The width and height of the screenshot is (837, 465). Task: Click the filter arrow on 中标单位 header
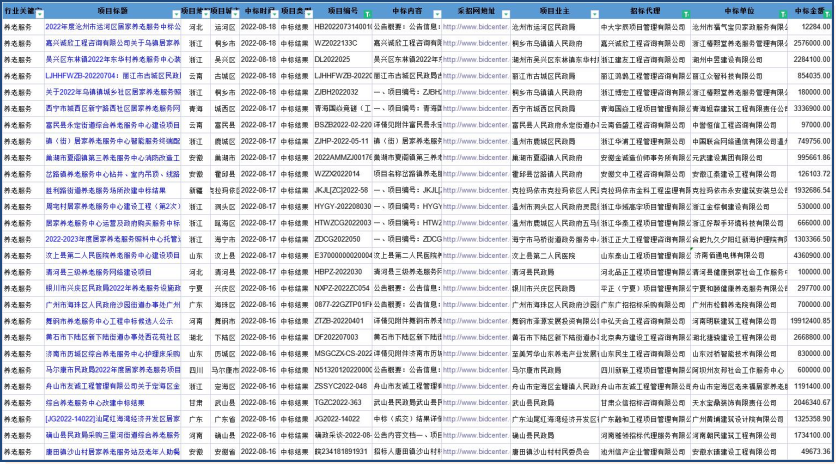tap(777, 12)
